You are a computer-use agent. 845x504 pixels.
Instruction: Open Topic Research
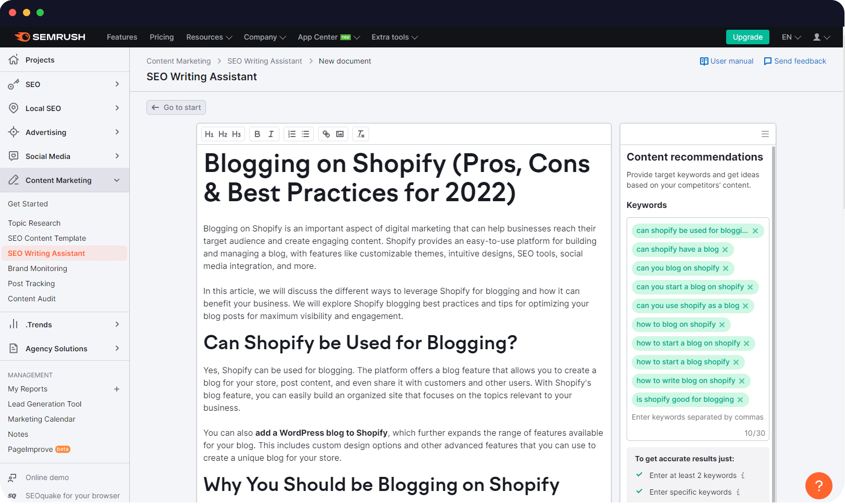click(34, 223)
